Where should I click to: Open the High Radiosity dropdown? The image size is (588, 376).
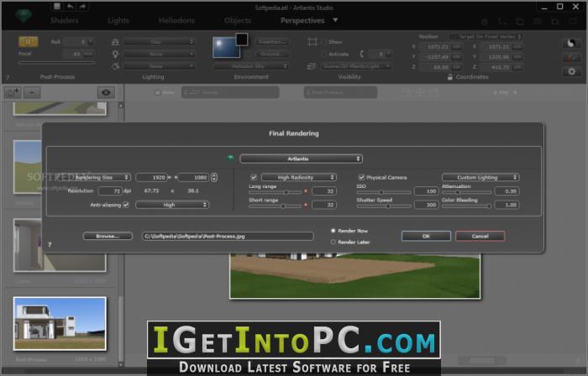[x=299, y=177]
